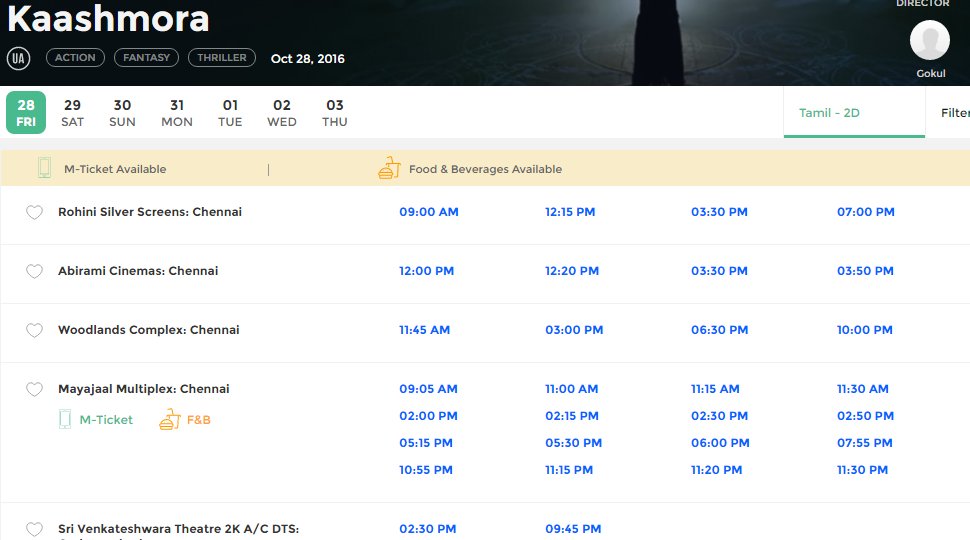Click Mayajaal's M-Ticket phone icon
970x540 pixels.
click(x=65, y=419)
